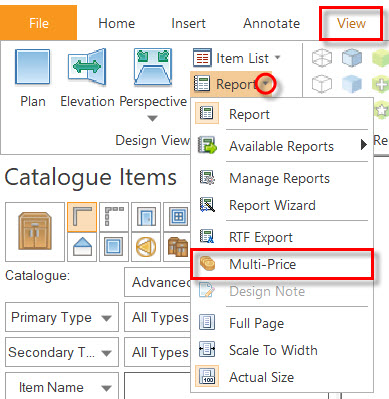
Task: Open All Types box beside Secondary Type
Action: click(x=157, y=352)
